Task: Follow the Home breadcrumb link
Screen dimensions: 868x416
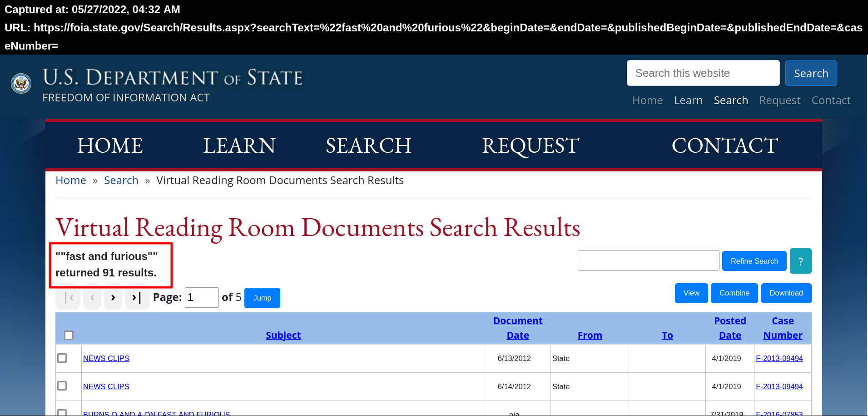Action: tap(71, 180)
